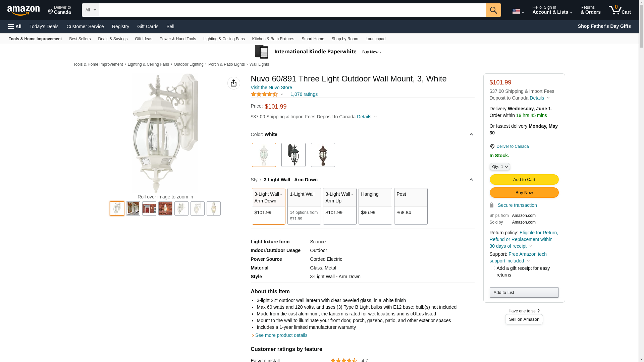Click the Add to Cart button
The width and height of the screenshot is (644, 362).
[x=524, y=180]
